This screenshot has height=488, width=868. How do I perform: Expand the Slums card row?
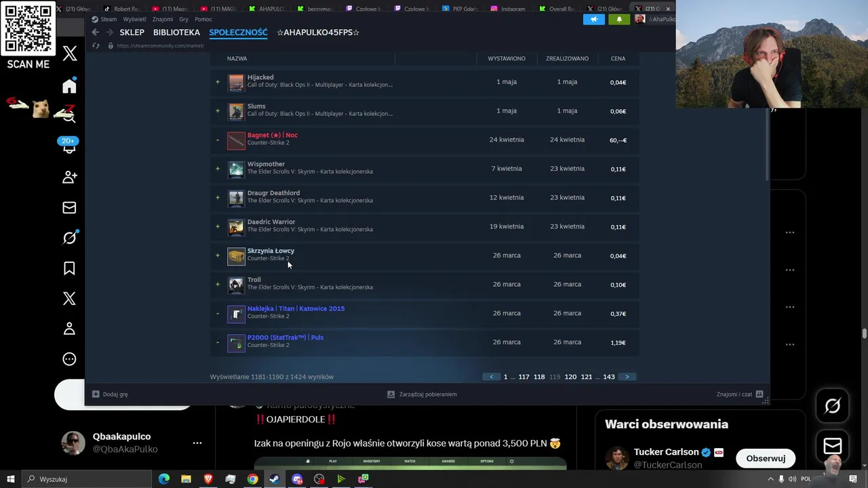coord(218,110)
